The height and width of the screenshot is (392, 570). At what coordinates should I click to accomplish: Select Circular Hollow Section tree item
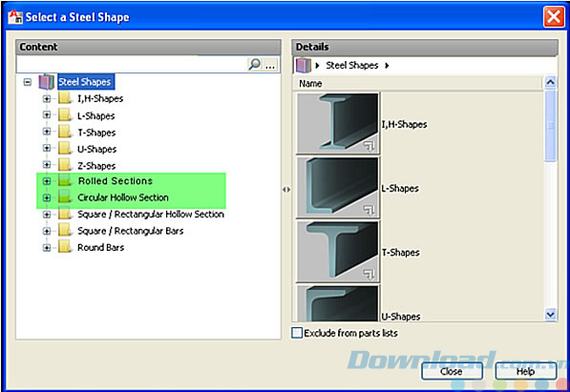point(123,197)
